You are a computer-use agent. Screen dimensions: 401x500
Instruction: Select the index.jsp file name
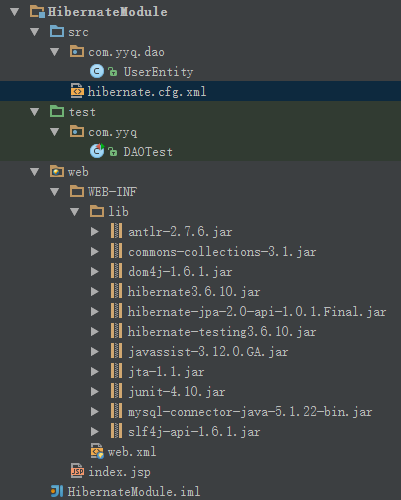119,472
